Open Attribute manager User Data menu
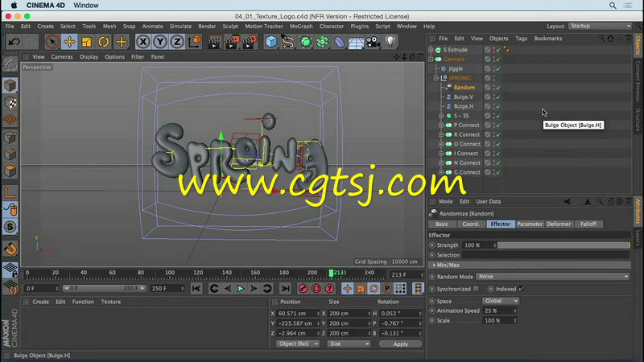Viewport: 644px width, 362px height. pos(489,202)
